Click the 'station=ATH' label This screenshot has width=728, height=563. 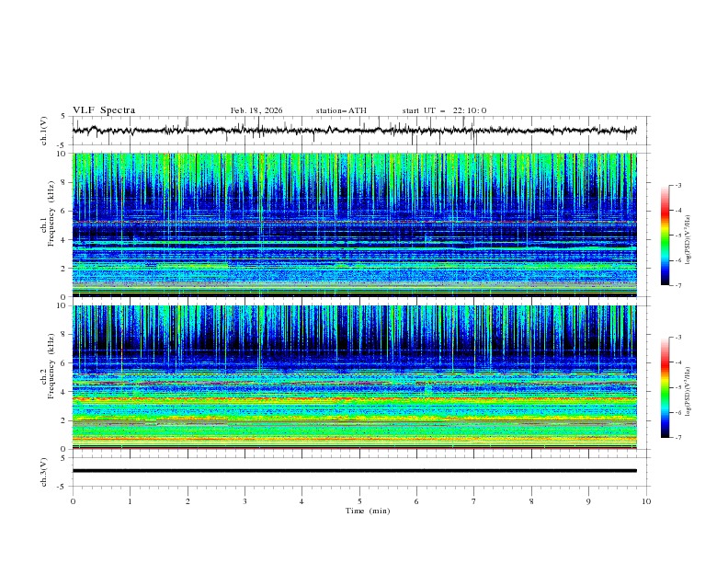tap(341, 110)
